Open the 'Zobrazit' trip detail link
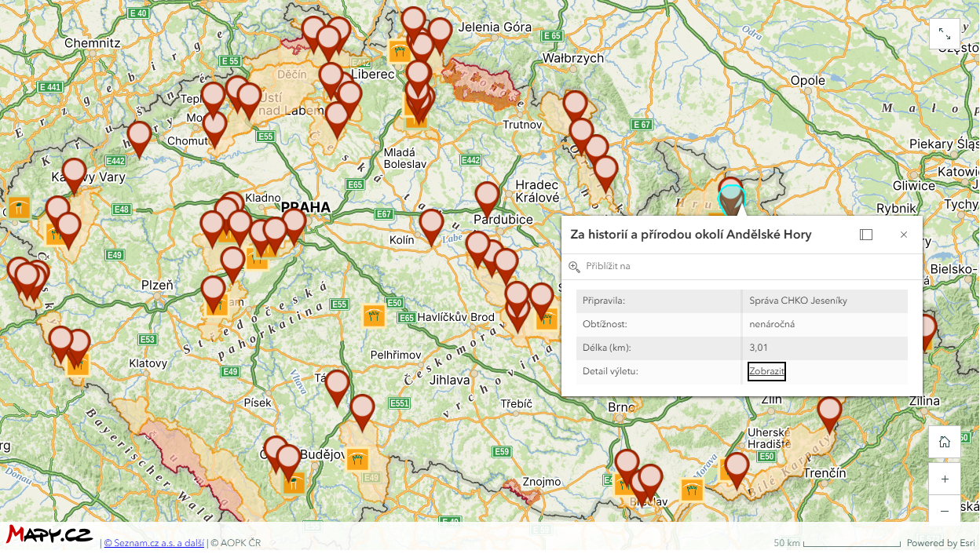Viewport: 980px width, 554px height. [x=766, y=371]
